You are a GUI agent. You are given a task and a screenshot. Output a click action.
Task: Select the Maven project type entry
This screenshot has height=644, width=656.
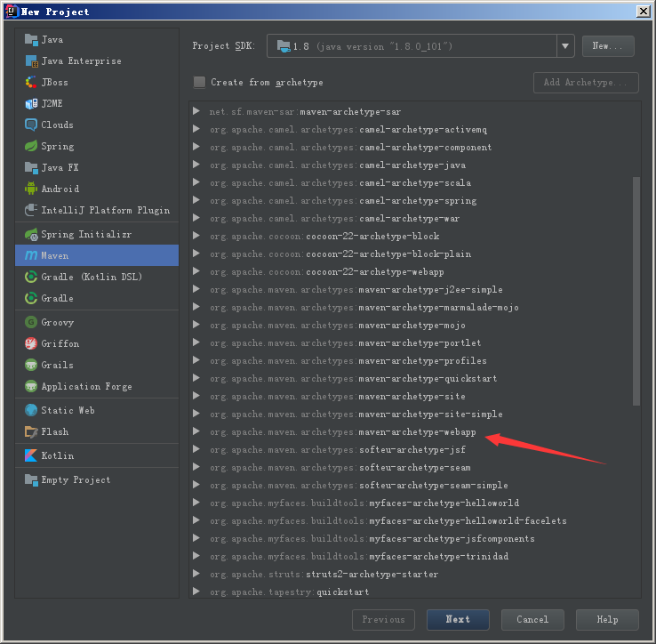97,255
